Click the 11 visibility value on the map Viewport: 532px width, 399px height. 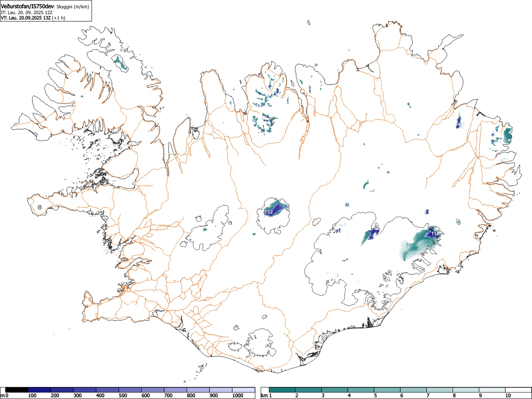434,234
